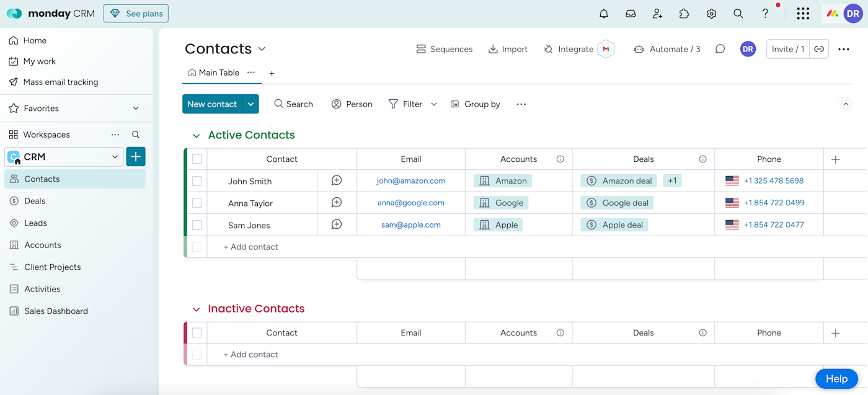Add a column to Inactive Contacts table
868x395 pixels.
point(836,333)
